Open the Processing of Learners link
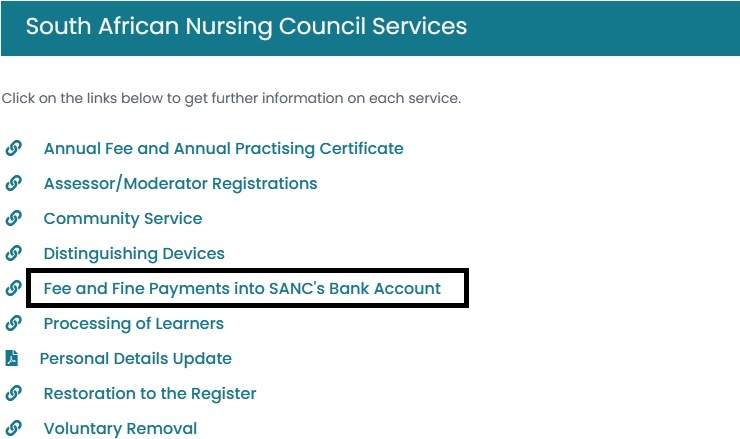Image resolution: width=740 pixels, height=439 pixels. click(133, 324)
